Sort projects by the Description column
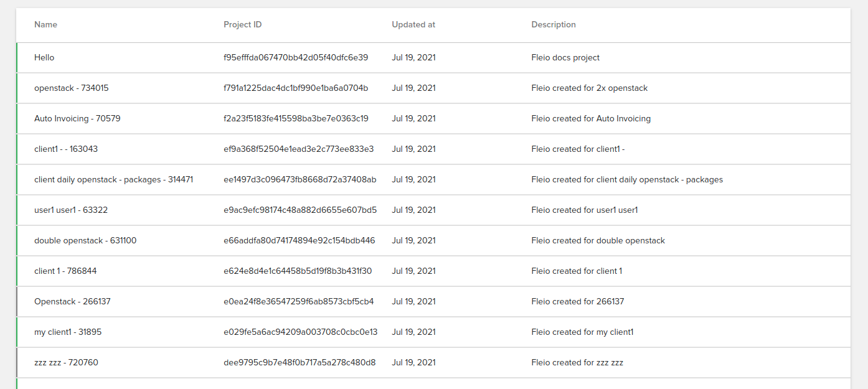Image resolution: width=868 pixels, height=389 pixels. pyautogui.click(x=554, y=25)
